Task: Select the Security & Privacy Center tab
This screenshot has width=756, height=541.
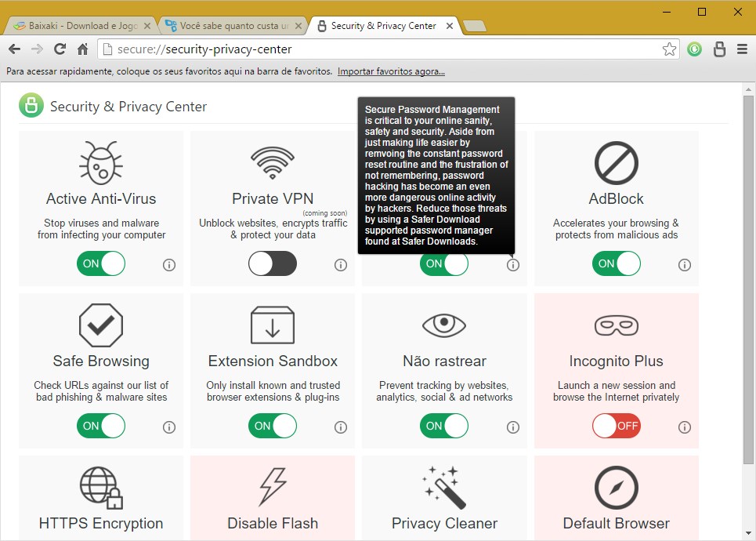Action: pos(383,26)
